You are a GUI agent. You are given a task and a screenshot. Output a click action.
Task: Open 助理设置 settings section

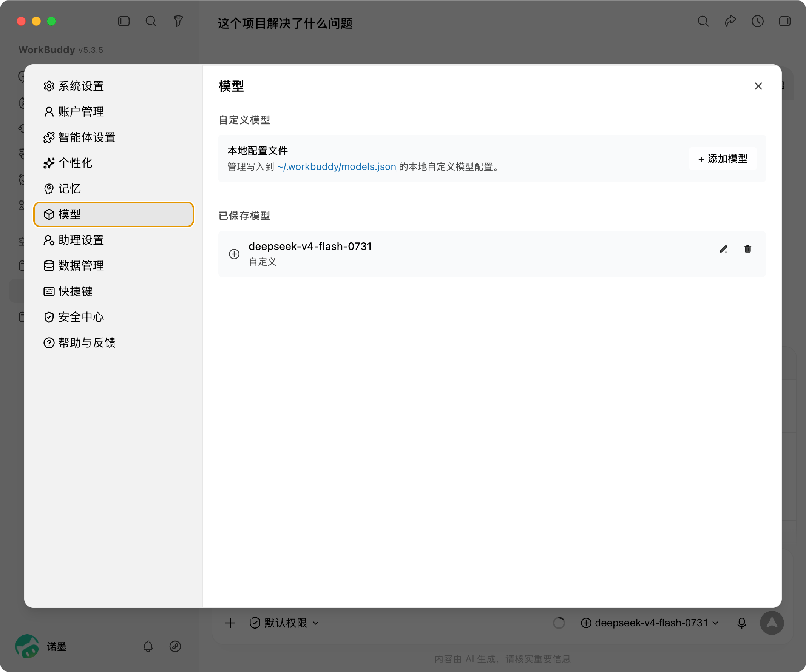tap(114, 240)
